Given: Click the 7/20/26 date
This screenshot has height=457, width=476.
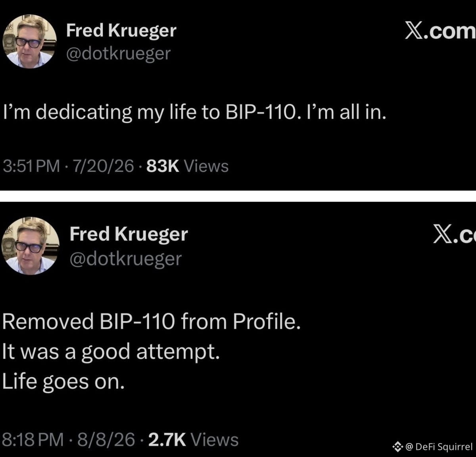Looking at the screenshot, I should click(102, 166).
